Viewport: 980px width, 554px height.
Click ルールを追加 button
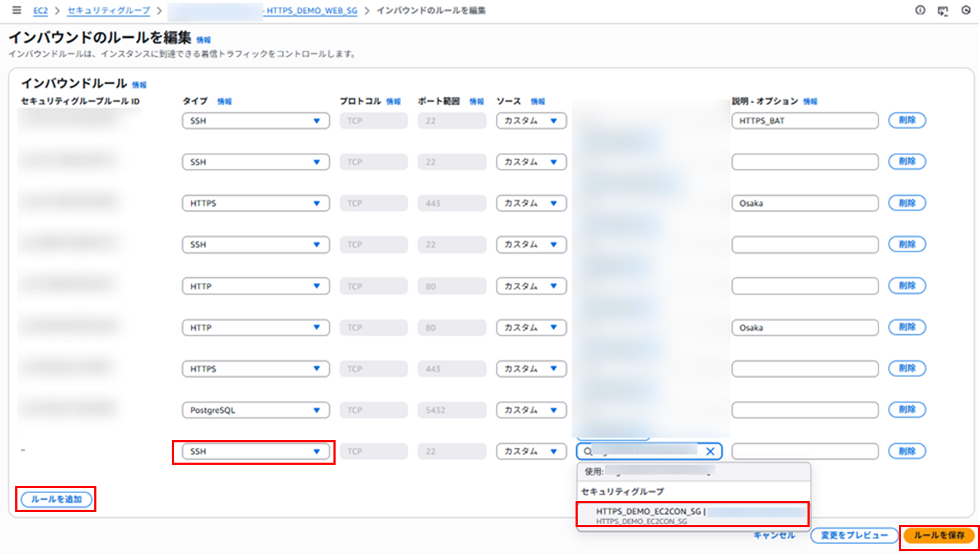[x=57, y=499]
